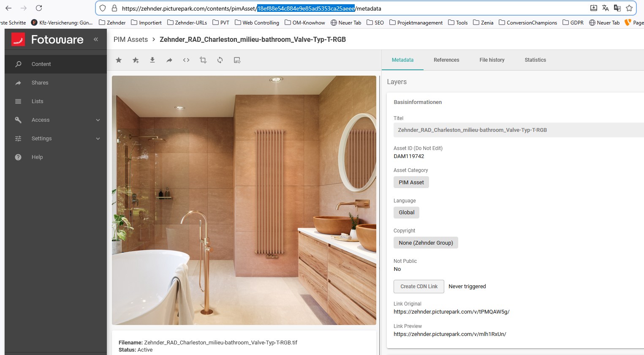
Task: Click the star-plus add to collection icon
Action: pos(136,60)
